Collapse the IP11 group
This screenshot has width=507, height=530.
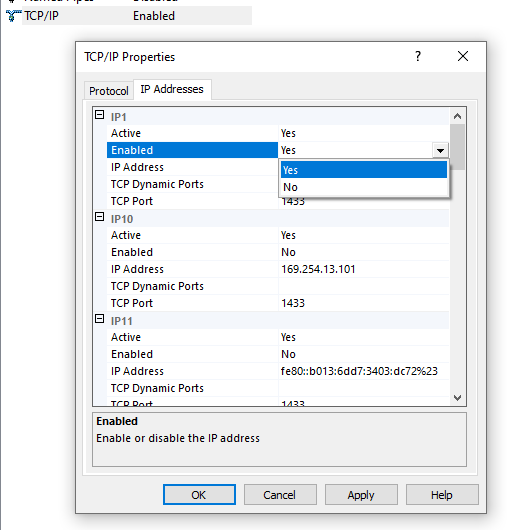[x=99, y=319]
